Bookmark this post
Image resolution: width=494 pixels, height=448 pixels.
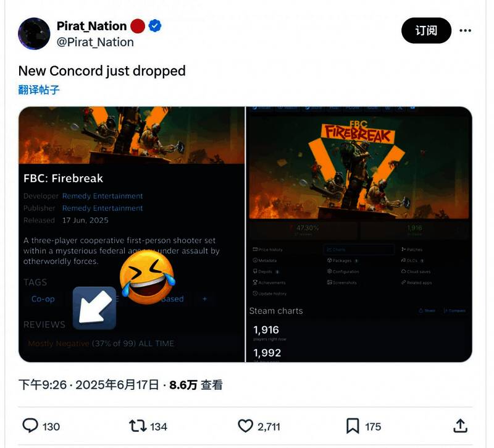pos(353,426)
